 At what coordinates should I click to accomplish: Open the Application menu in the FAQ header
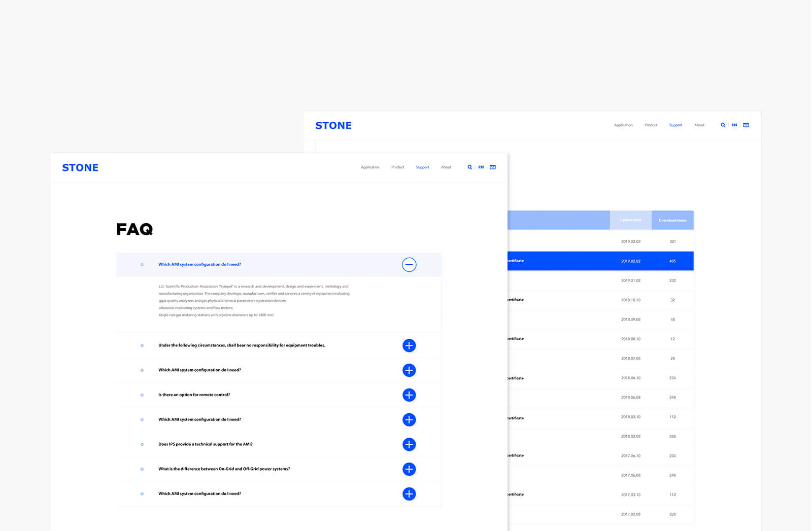tap(370, 167)
